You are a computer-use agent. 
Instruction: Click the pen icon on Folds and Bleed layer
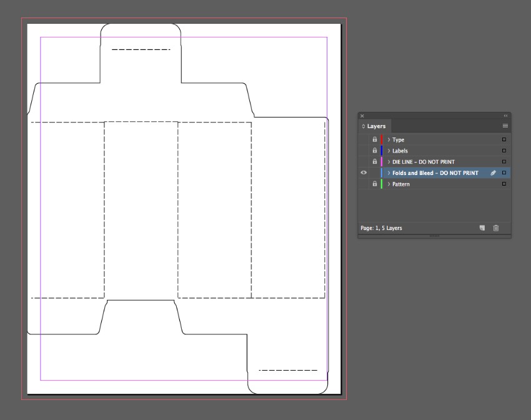coord(493,173)
